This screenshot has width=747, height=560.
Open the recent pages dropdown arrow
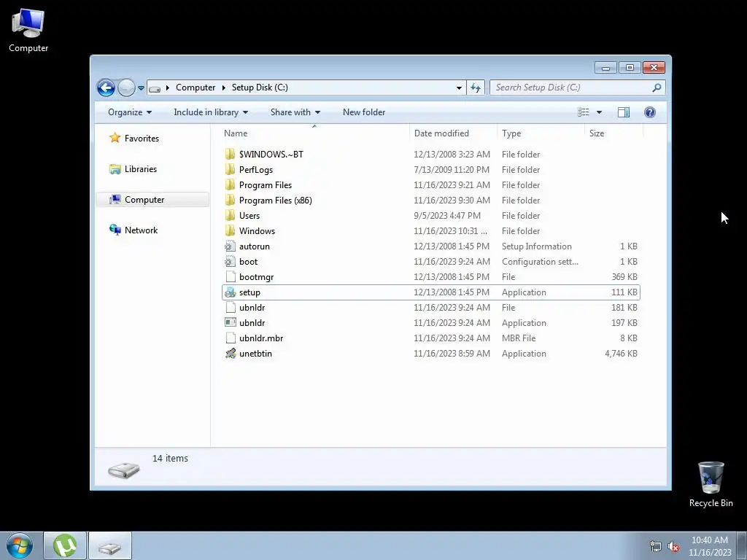click(x=141, y=88)
